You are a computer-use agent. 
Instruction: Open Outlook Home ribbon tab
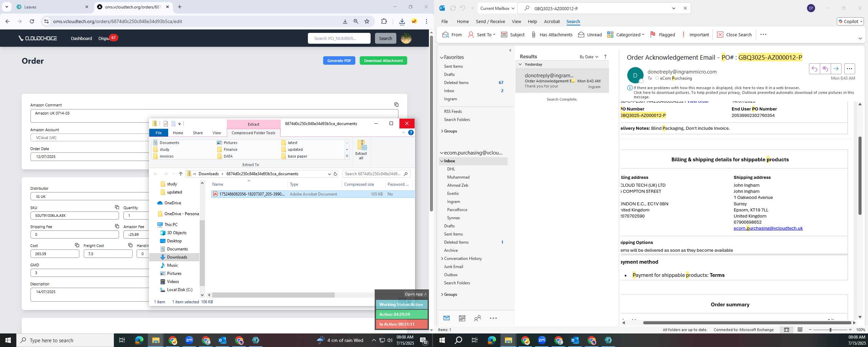pos(462,21)
